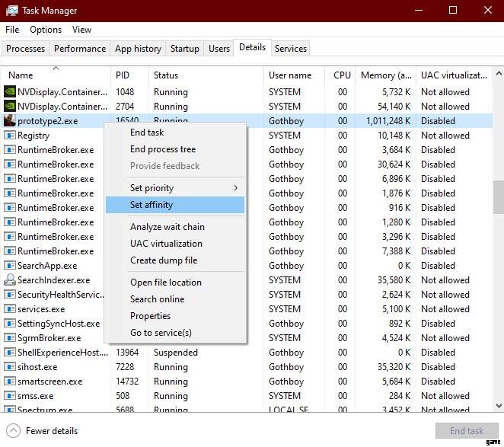The height and width of the screenshot is (447, 504).
Task: Click the smss.exe process icon
Action: [10, 395]
